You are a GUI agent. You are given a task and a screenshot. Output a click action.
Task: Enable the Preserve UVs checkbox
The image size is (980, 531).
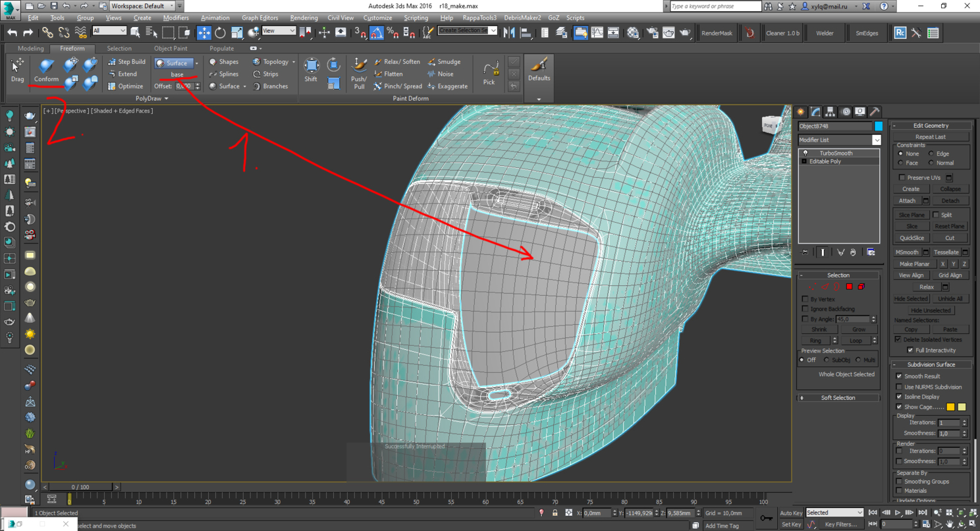pos(902,177)
